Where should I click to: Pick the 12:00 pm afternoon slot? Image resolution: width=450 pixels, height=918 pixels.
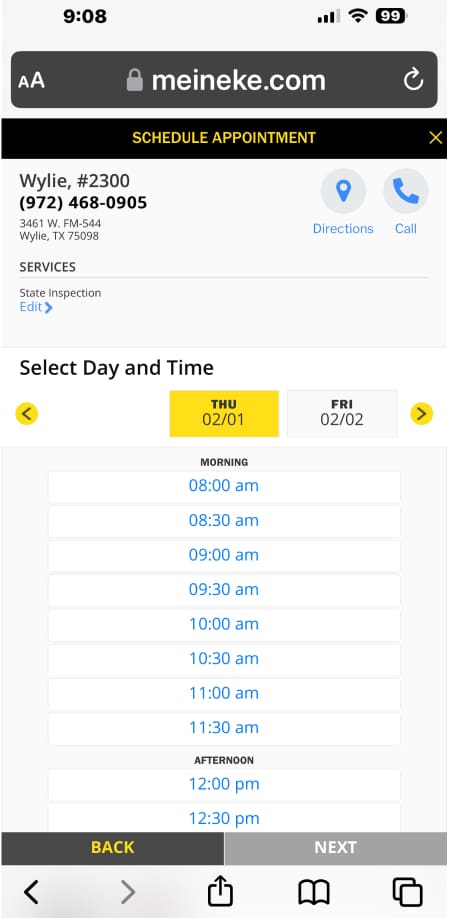click(x=224, y=785)
